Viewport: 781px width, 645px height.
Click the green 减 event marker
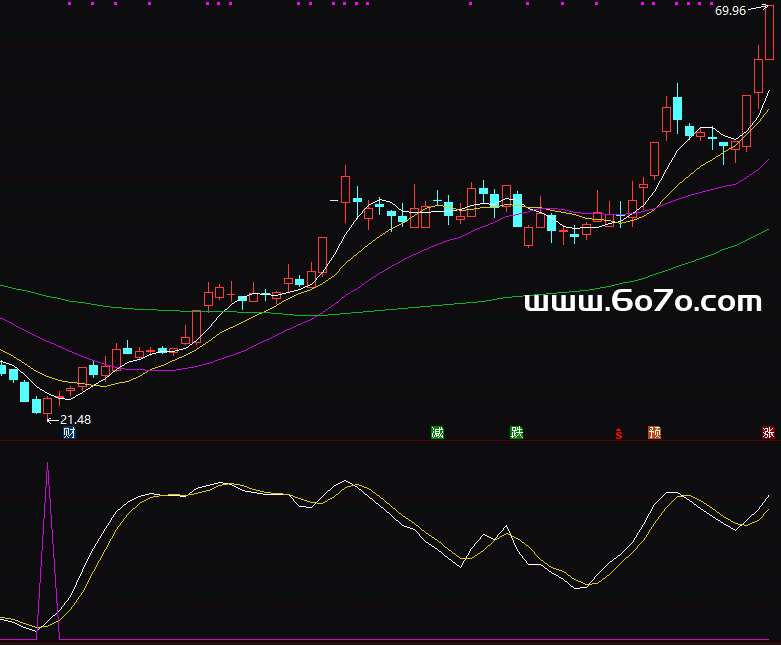click(437, 433)
